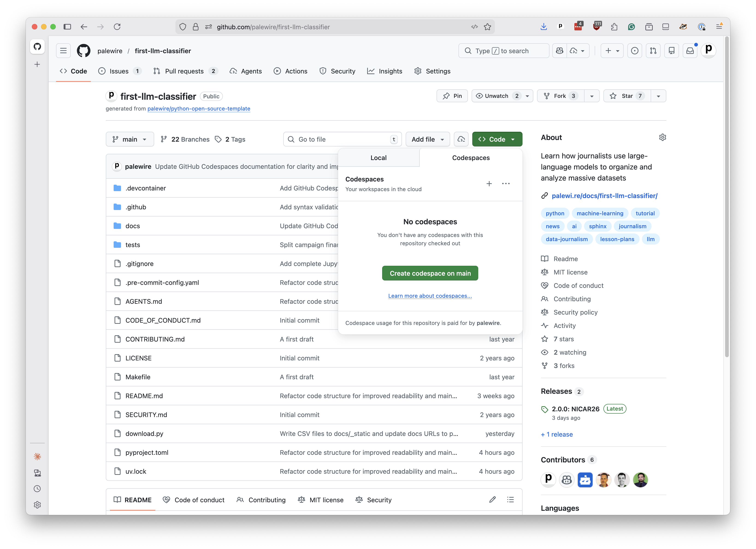The image size is (756, 549).
Task: Click Create codespace on main
Action: (x=430, y=273)
